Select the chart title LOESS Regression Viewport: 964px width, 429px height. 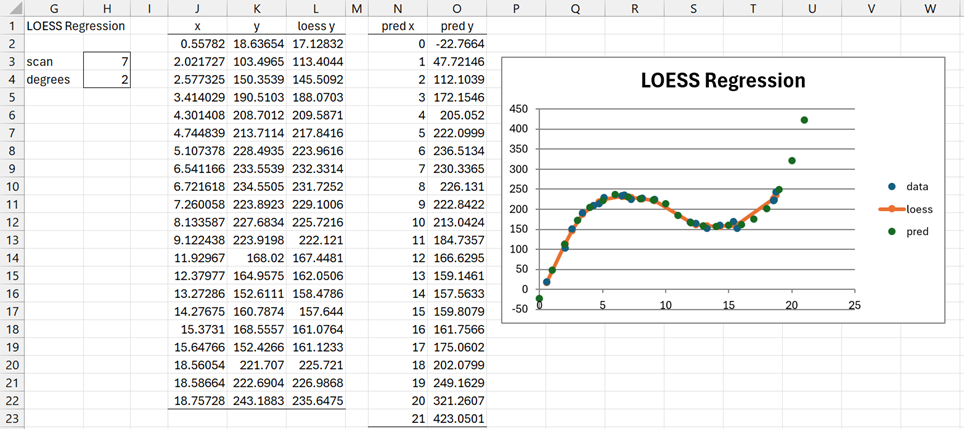(722, 80)
